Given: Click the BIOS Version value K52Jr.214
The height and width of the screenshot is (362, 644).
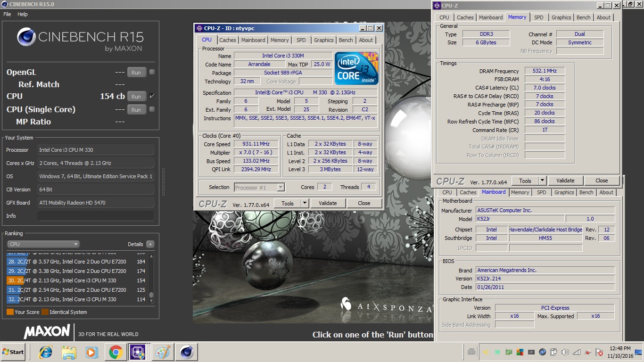Looking at the screenshot, I should [x=545, y=279].
